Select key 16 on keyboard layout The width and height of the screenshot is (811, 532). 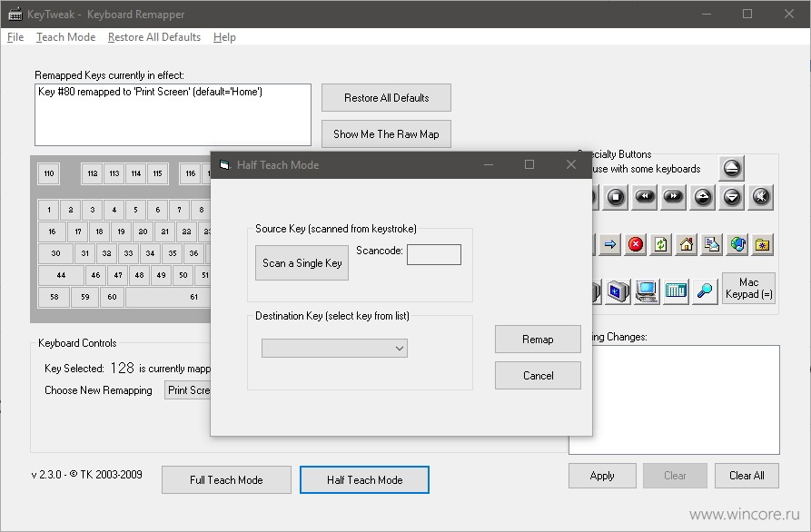click(52, 232)
